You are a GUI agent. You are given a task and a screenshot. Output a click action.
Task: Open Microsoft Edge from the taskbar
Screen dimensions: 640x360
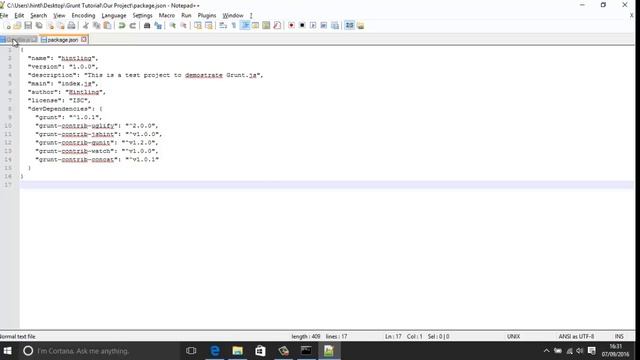(215, 351)
